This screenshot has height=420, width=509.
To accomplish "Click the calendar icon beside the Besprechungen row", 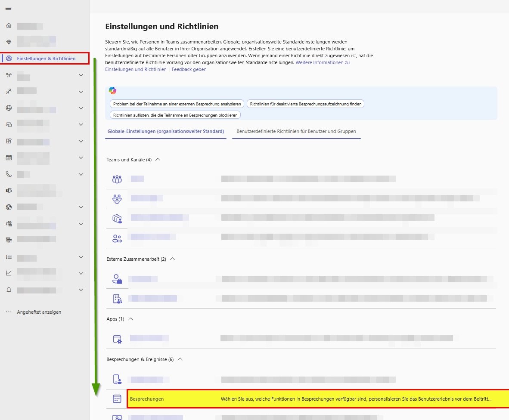I will pos(117,399).
